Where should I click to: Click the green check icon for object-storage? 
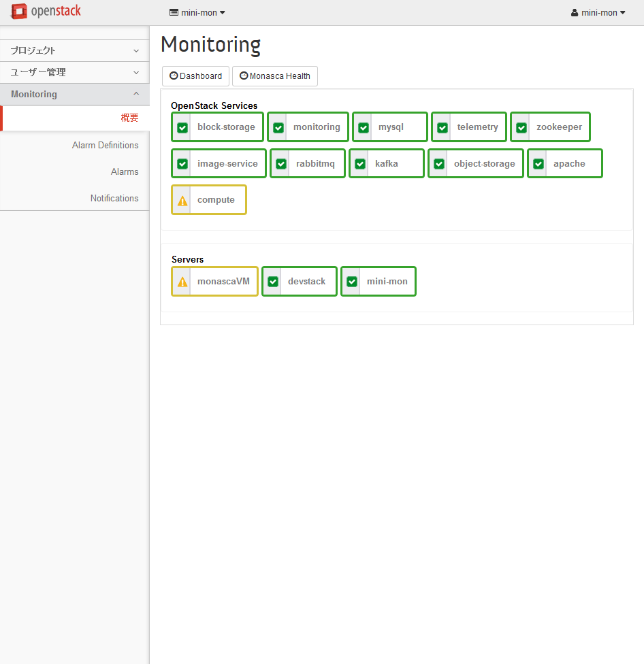tap(439, 164)
